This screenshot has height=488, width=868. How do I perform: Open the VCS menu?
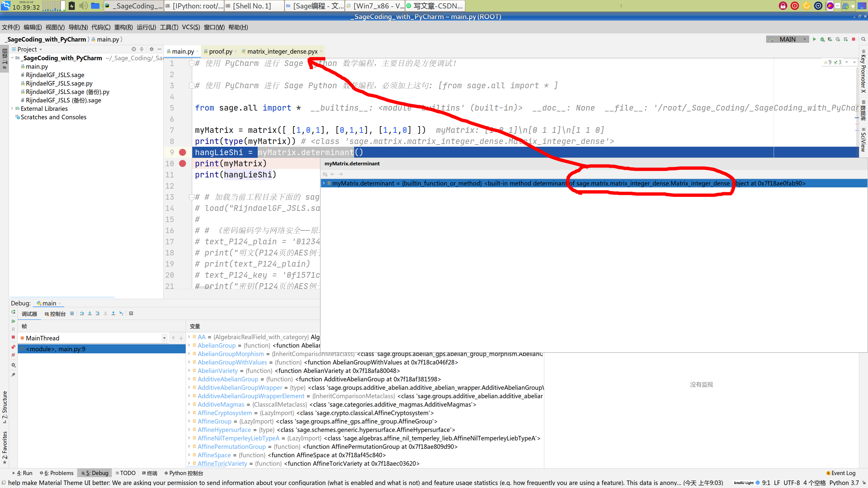[x=191, y=27]
